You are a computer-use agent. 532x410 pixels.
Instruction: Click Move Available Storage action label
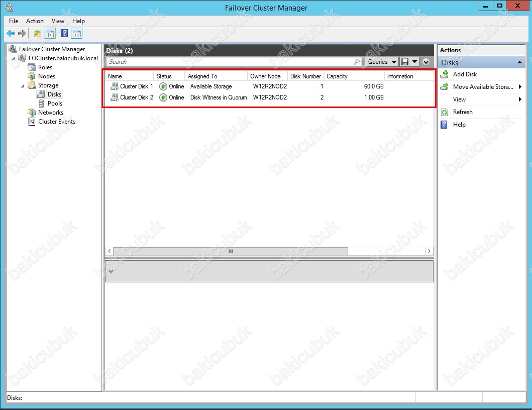point(483,87)
